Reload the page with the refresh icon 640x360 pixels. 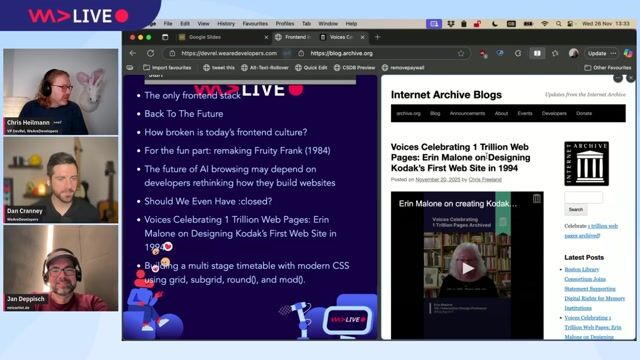point(151,53)
